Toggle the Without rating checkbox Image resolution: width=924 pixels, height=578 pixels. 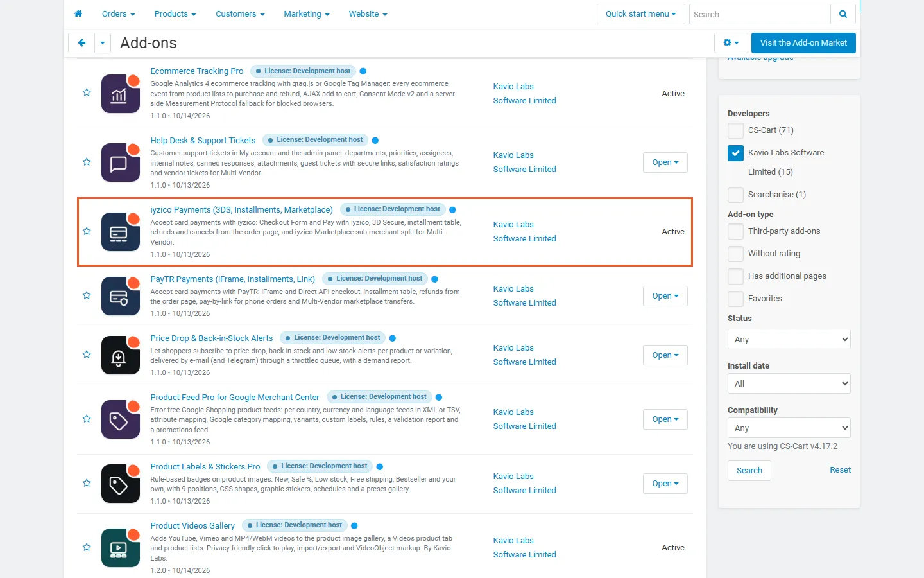pos(735,254)
